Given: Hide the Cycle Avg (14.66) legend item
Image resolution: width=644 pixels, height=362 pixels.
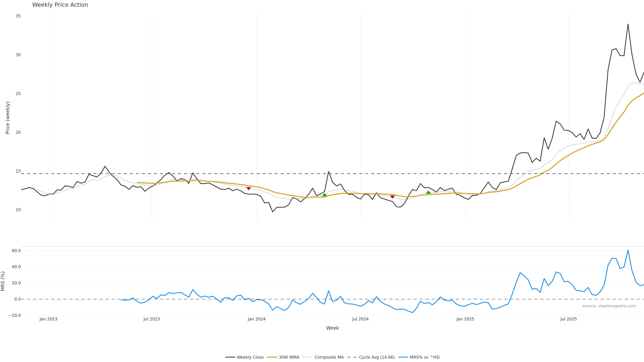Looking at the screenshot, I should click(x=371, y=357).
